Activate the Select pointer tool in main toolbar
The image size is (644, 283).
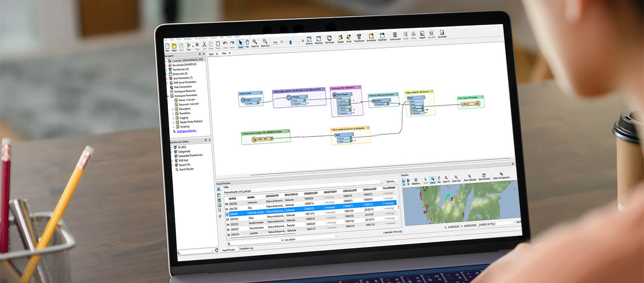[x=240, y=44]
